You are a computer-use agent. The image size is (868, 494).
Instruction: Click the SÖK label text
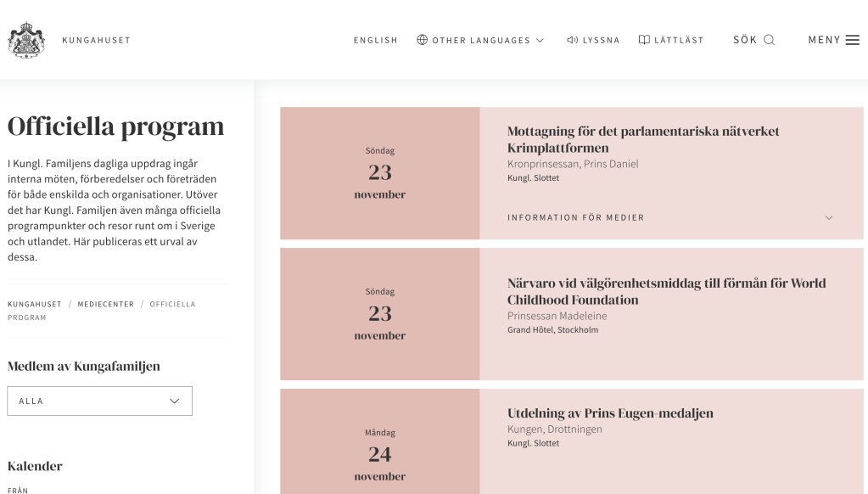[x=745, y=40]
